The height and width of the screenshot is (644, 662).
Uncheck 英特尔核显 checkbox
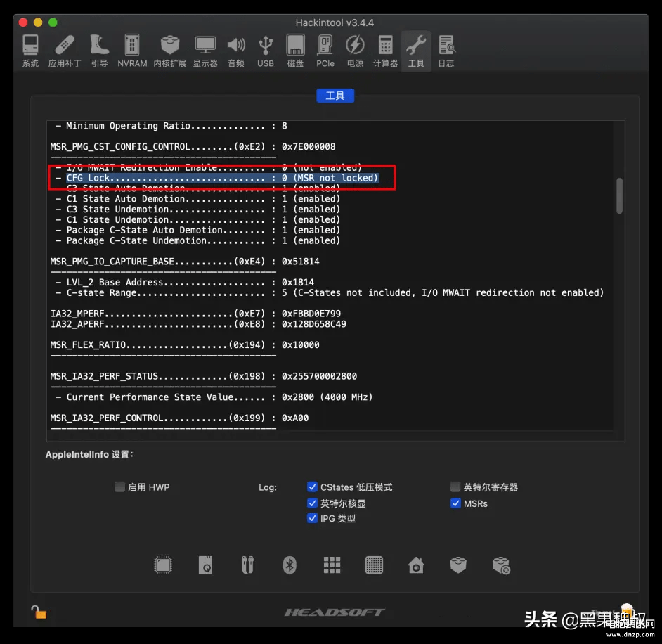point(312,503)
